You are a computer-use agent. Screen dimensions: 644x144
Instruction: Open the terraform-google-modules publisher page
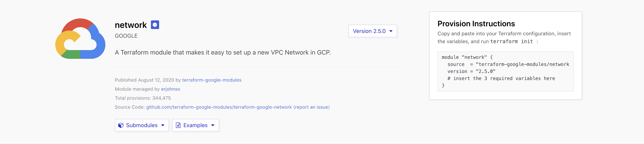211,80
